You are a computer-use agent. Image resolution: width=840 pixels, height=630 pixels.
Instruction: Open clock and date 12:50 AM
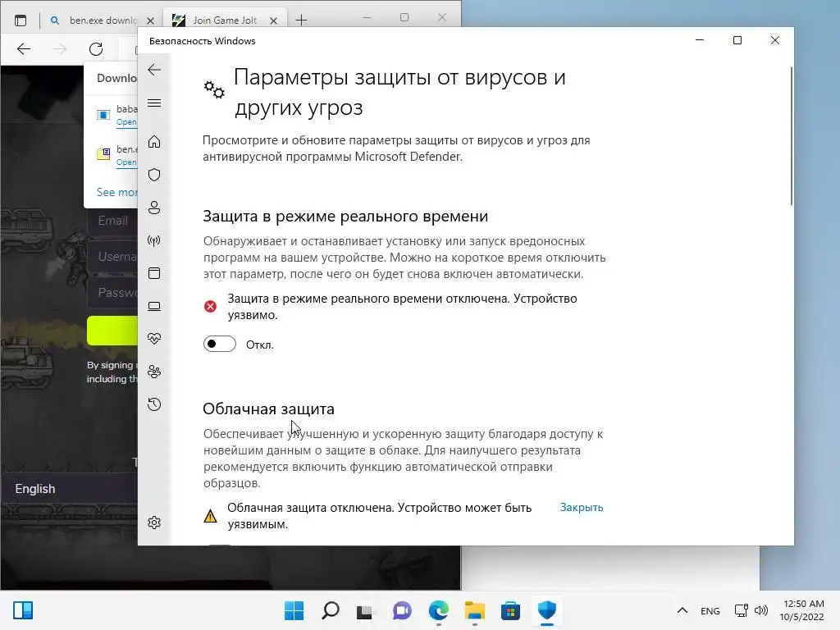[802, 610]
